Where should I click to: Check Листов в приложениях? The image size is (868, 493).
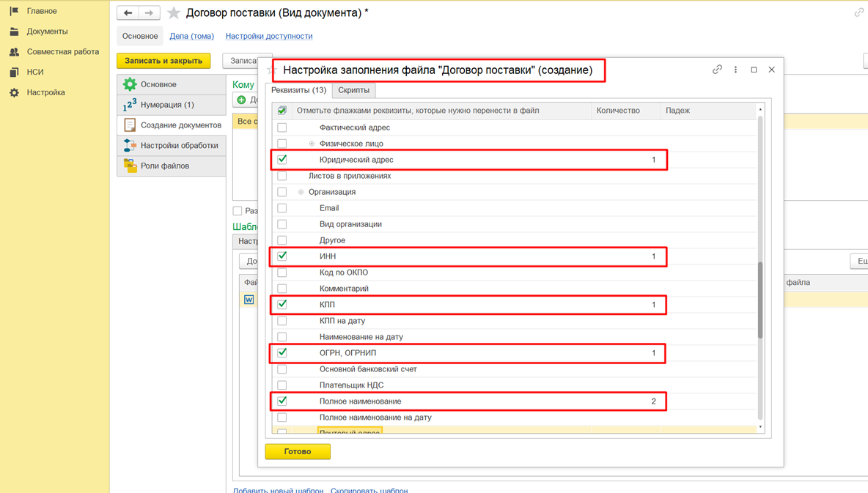[282, 176]
